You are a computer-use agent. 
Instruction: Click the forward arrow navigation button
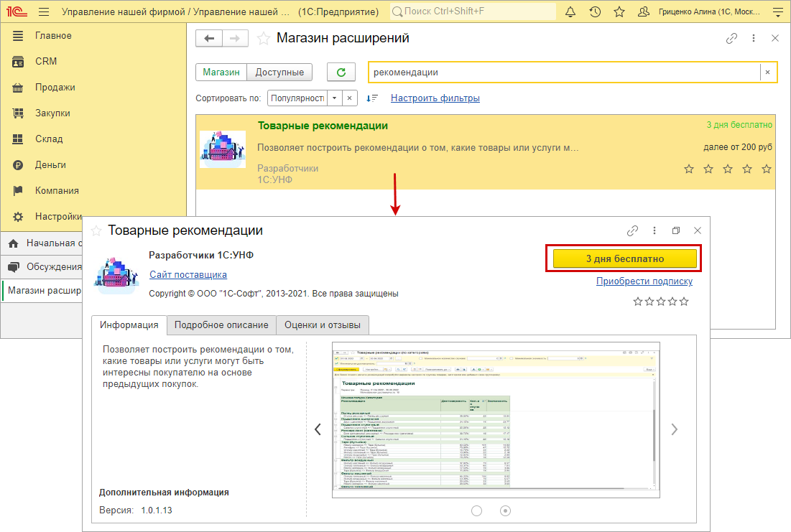[235, 38]
